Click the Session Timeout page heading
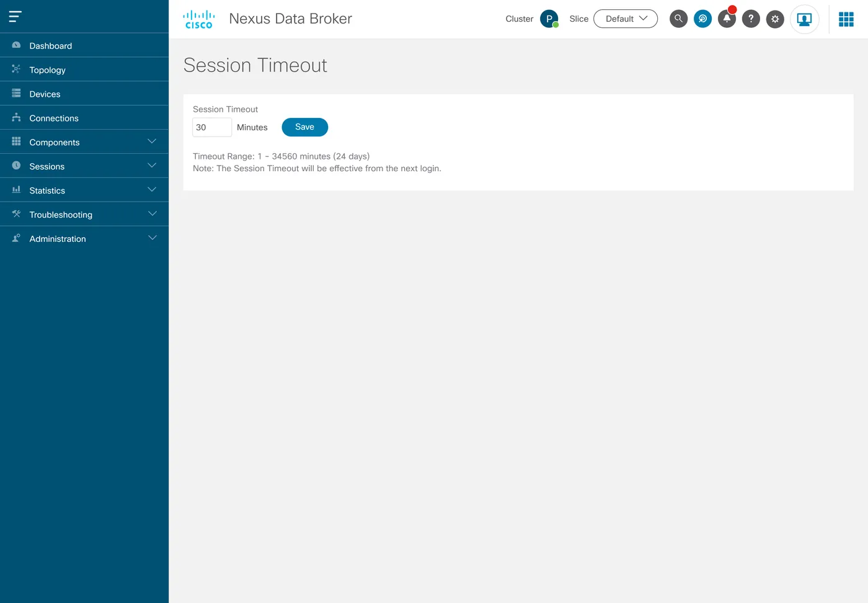Screen dimensions: 868x603 pyautogui.click(x=255, y=65)
